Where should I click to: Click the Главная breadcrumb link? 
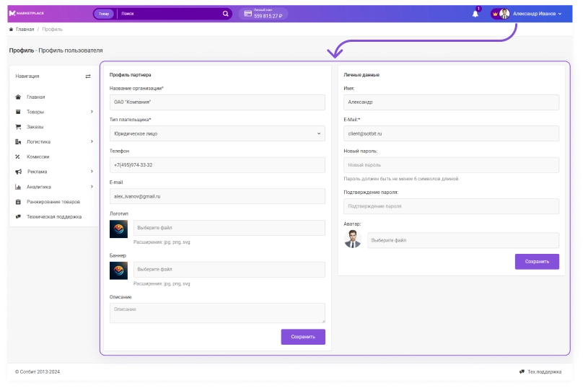pos(25,30)
